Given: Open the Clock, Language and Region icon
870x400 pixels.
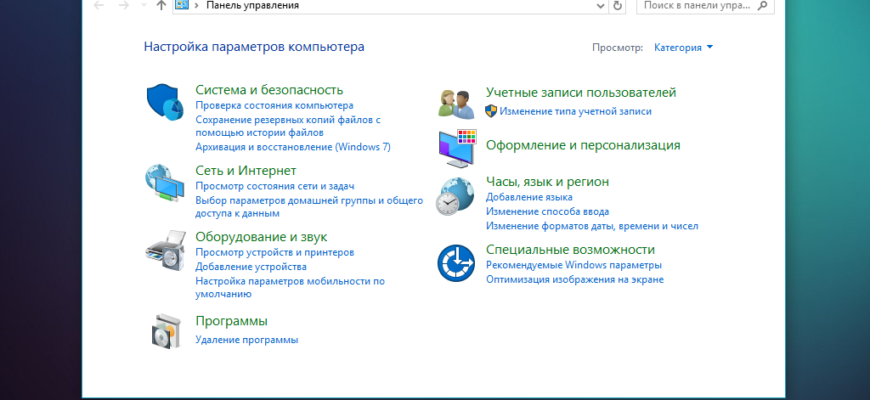Looking at the screenshot, I should click(455, 196).
